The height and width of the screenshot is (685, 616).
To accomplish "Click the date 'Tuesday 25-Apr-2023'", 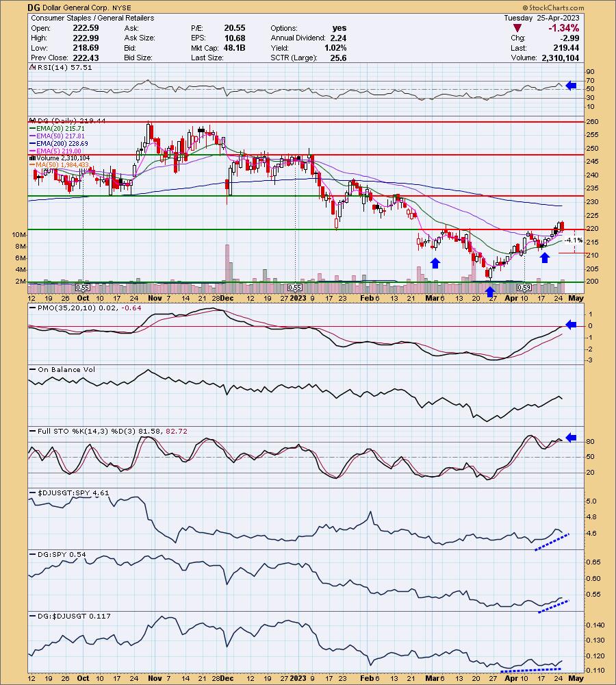I will [x=541, y=18].
